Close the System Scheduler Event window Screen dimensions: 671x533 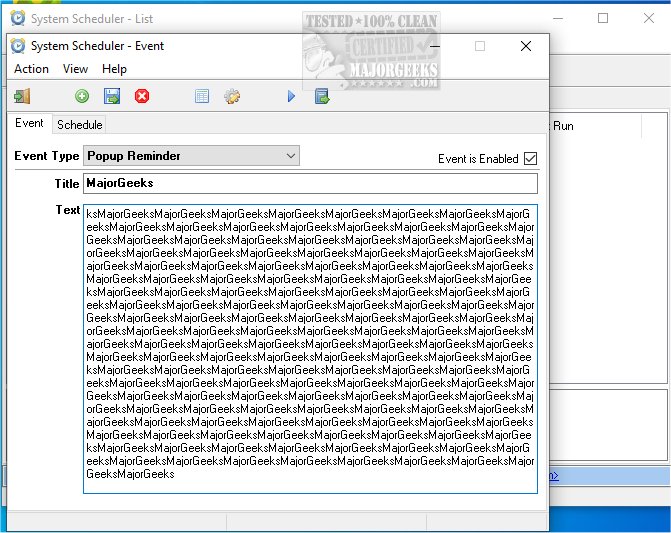click(526, 46)
